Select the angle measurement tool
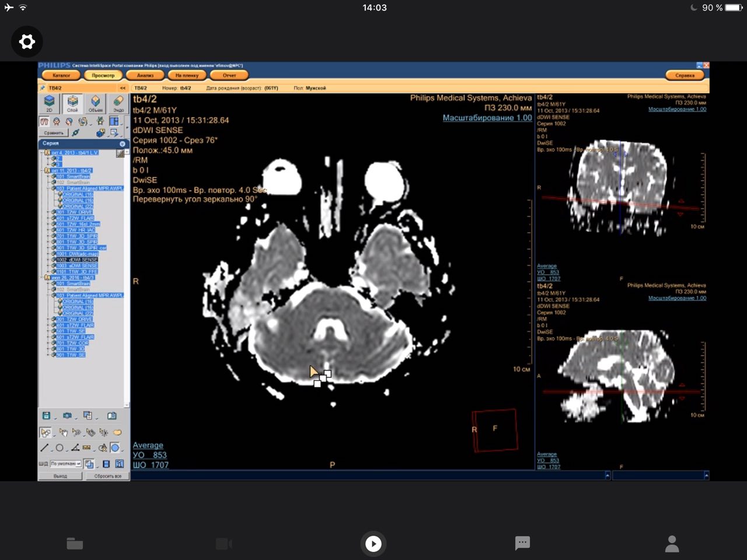 [x=75, y=447]
